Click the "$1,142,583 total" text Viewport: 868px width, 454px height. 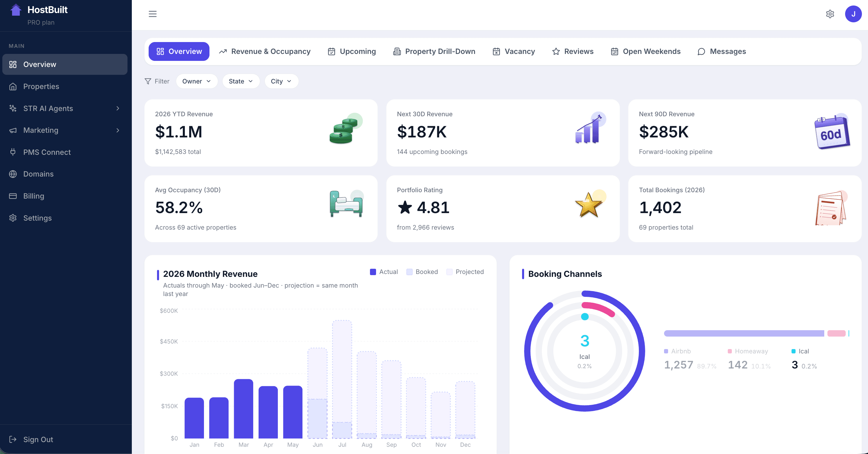pos(178,152)
